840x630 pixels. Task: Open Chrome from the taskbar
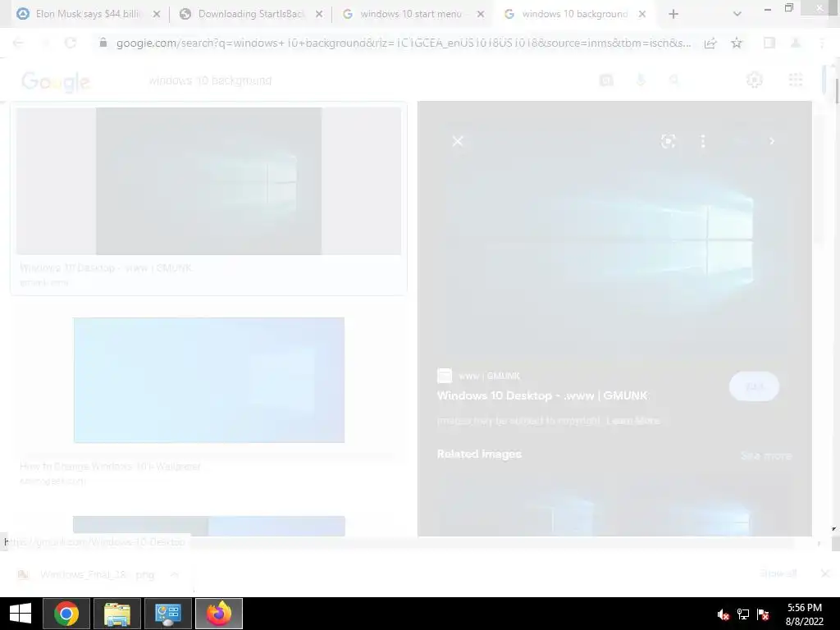tap(66, 614)
